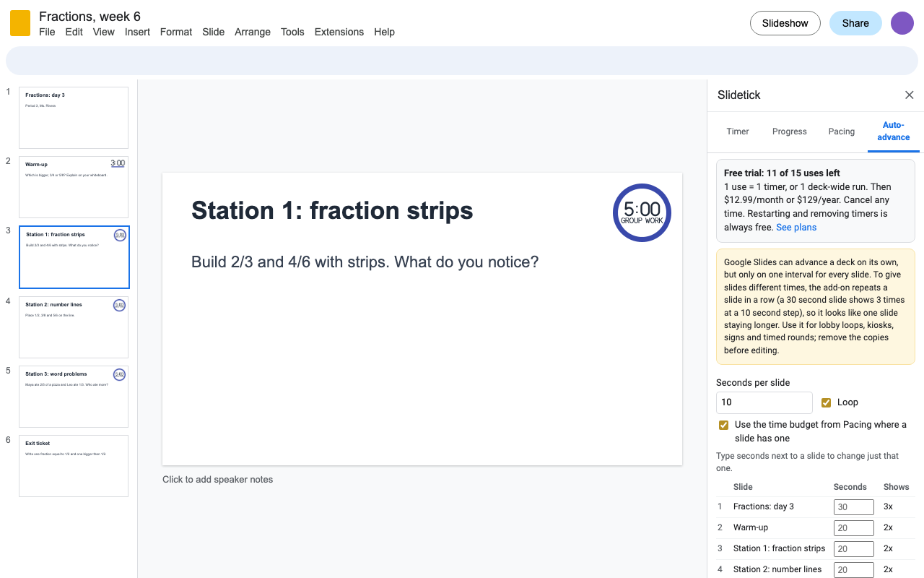Click the yellow Slides app logo
The width and height of the screenshot is (924, 578).
20,23
